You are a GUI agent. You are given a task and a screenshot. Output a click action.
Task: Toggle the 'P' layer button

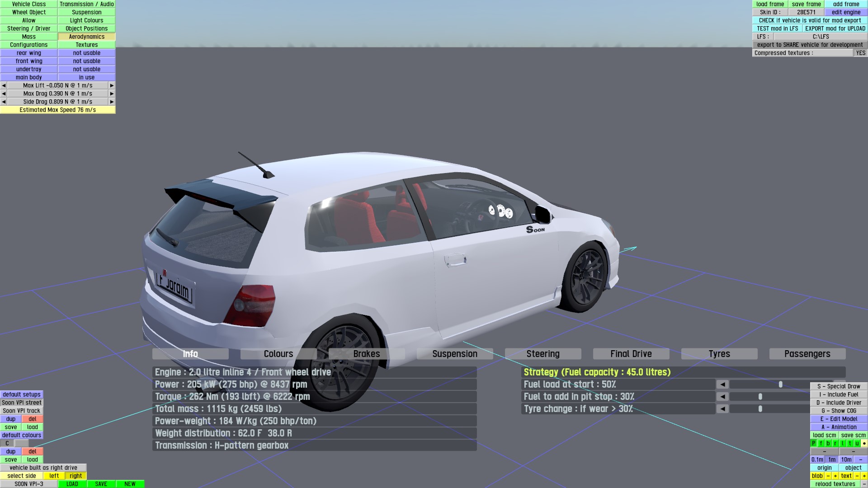(x=814, y=443)
